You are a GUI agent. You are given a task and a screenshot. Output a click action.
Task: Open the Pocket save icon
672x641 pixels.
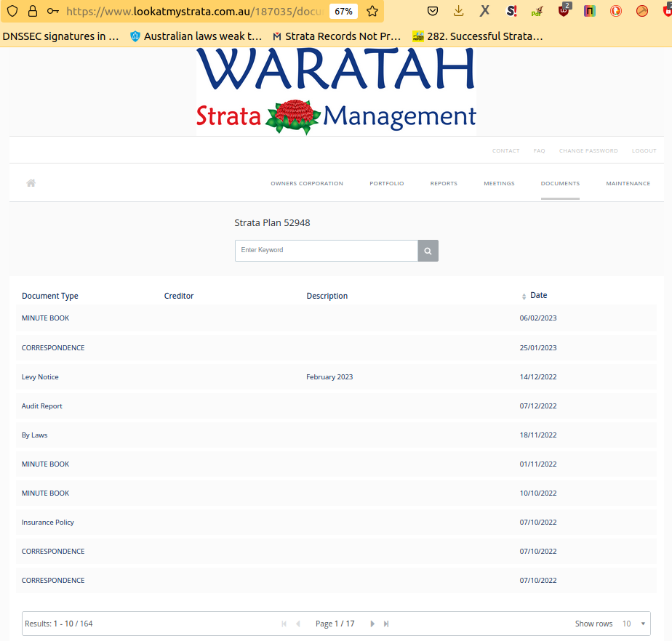(433, 11)
